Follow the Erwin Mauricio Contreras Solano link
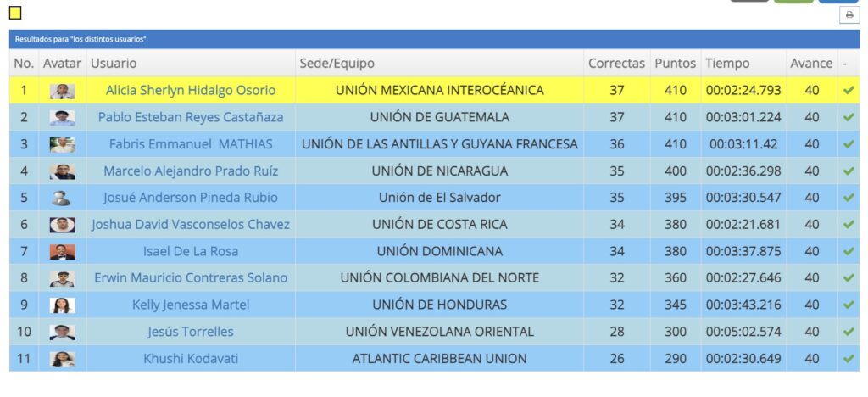 click(x=191, y=278)
